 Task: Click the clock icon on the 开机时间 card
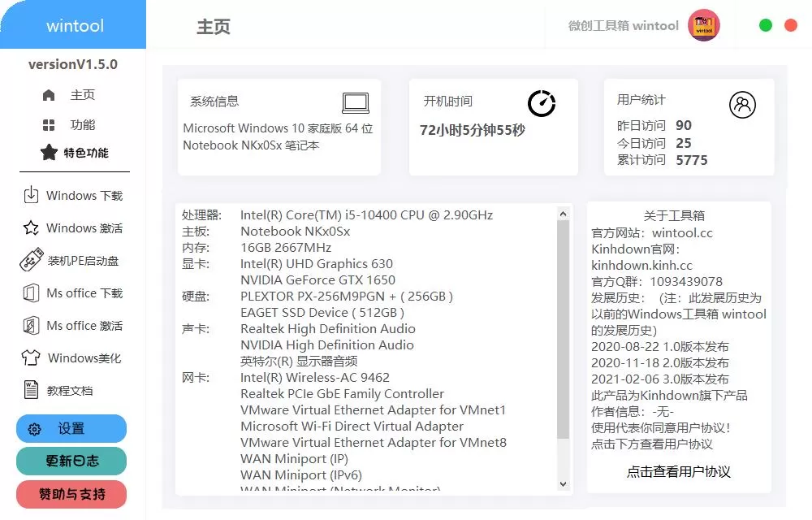[542, 102]
